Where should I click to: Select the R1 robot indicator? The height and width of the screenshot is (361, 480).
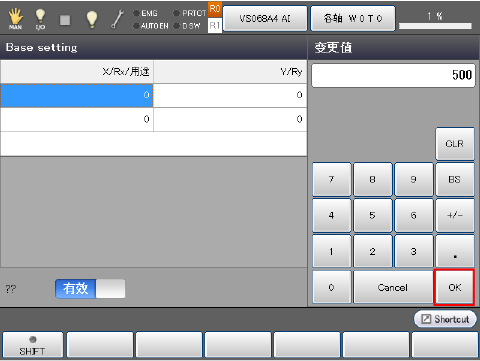point(215,25)
